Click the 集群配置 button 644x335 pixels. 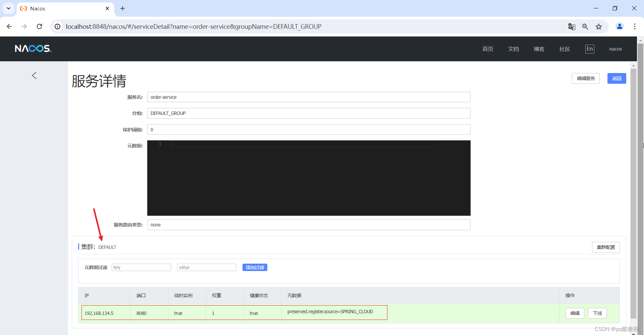click(x=606, y=247)
